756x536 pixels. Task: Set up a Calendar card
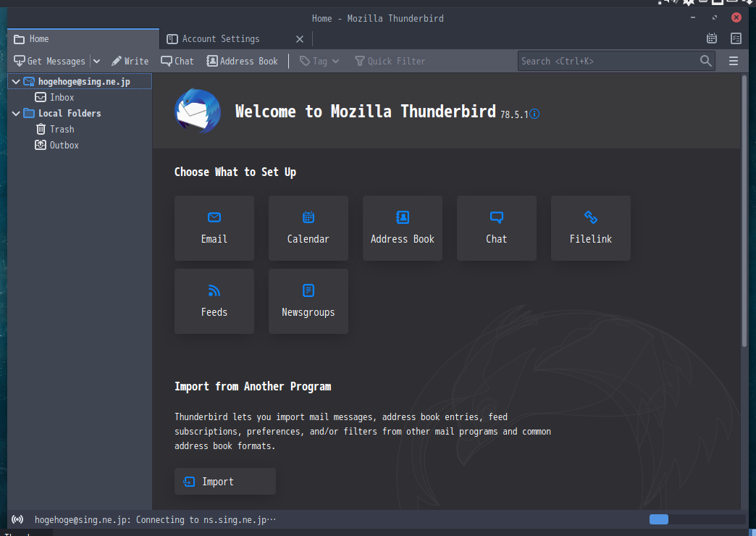click(308, 228)
